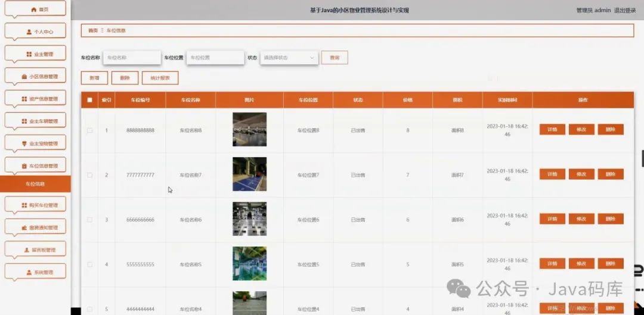Open the green thumbnail in row 4

pyautogui.click(x=249, y=263)
